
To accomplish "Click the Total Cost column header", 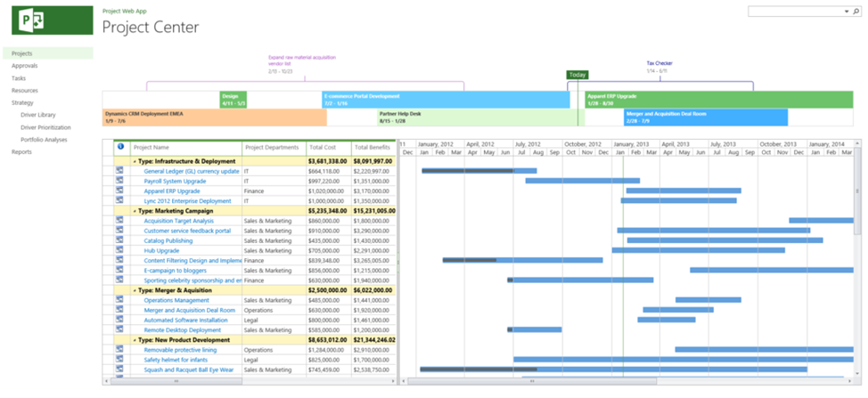I will click(x=329, y=148).
